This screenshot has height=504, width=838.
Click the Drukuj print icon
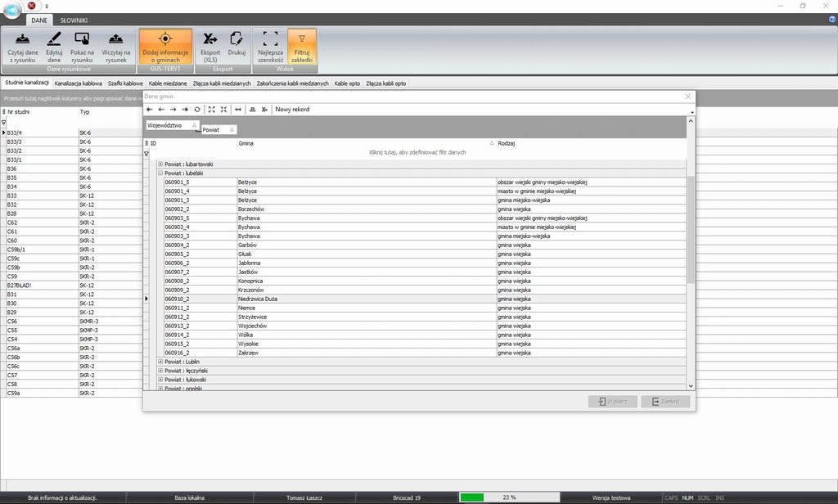click(x=237, y=39)
